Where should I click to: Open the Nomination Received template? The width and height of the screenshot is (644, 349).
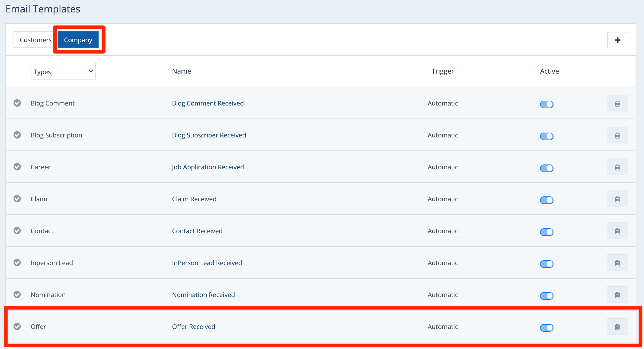pos(203,295)
